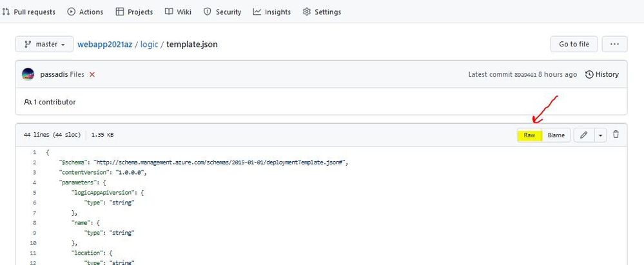
Task: Go to the Security tab
Action: pos(222,12)
